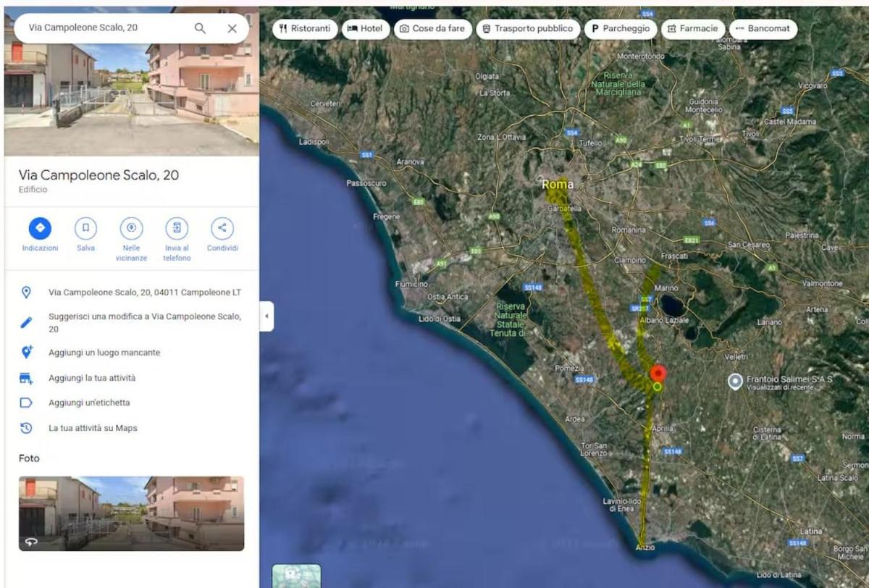
Task: Click Aggiungi un luogo mancante
Action: [104, 353]
